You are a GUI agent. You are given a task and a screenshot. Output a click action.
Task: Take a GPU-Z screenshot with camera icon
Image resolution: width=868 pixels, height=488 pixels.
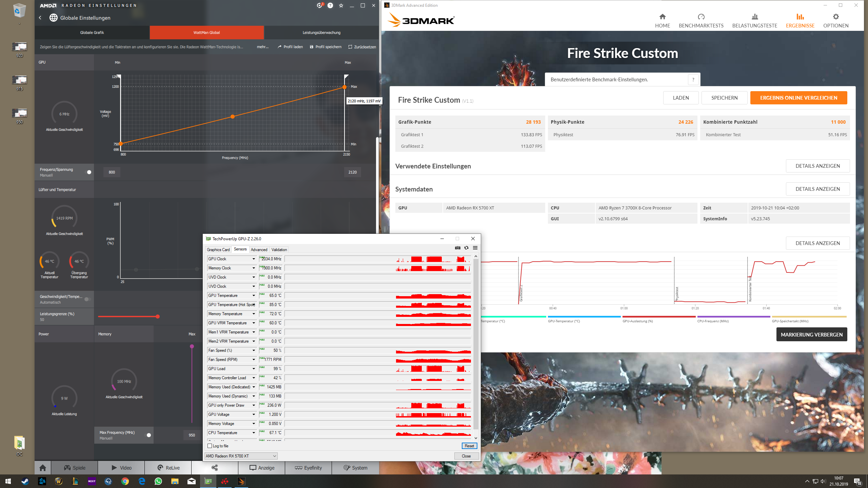(x=457, y=248)
